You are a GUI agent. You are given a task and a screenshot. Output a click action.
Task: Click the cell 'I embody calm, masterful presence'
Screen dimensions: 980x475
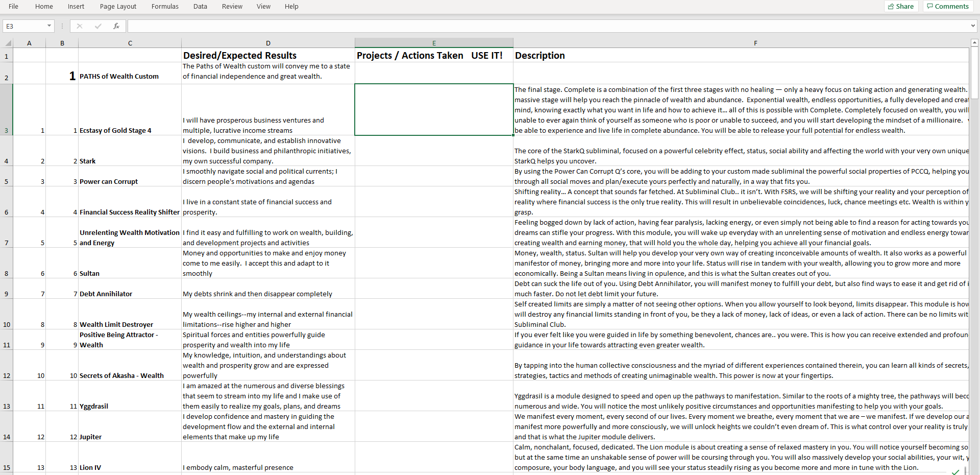[268, 457]
